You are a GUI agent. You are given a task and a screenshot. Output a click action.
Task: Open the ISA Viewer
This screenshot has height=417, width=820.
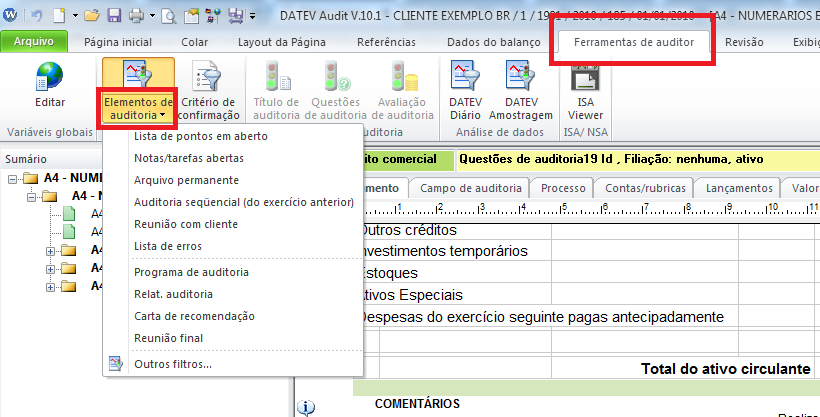tap(586, 90)
